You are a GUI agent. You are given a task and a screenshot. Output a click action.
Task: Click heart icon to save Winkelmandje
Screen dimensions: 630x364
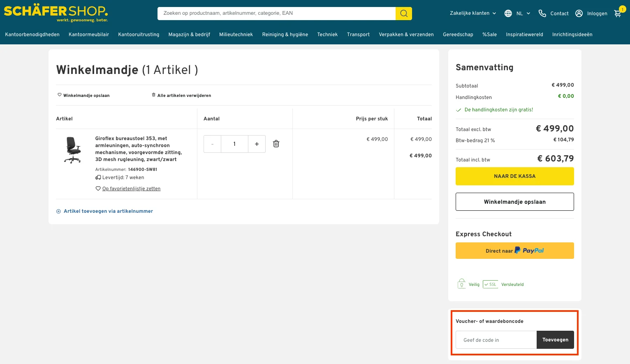click(60, 95)
